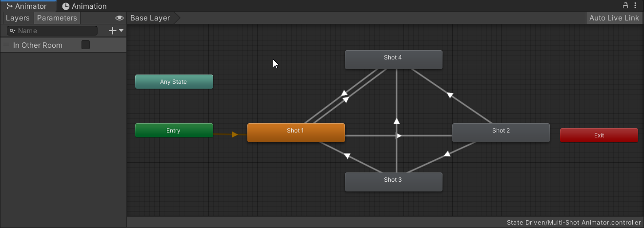Select the Shot 1 state node
The image size is (644, 228).
pos(296,133)
